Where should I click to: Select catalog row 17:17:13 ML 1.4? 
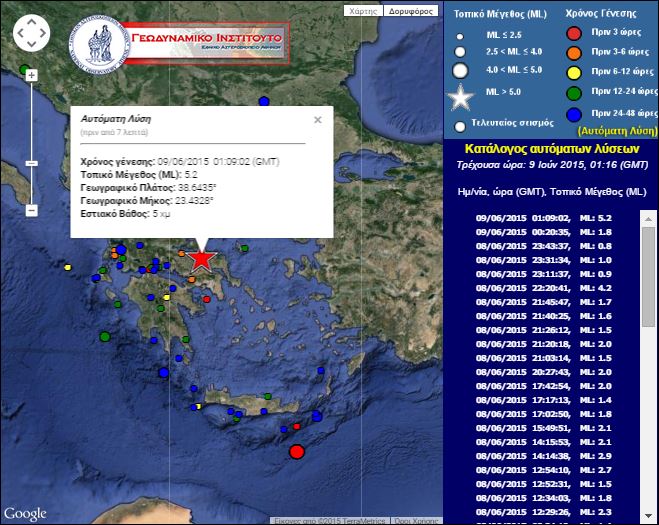tap(543, 400)
